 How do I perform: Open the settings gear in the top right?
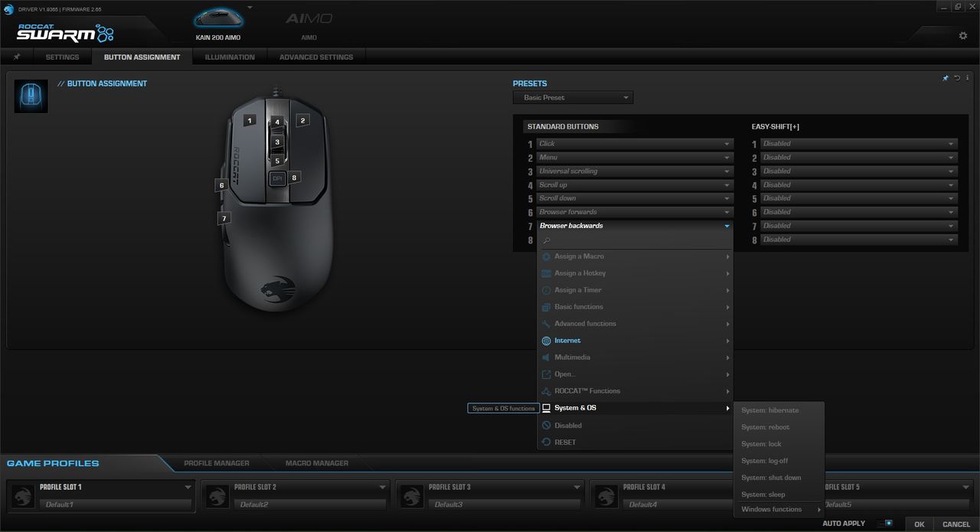pos(963,36)
